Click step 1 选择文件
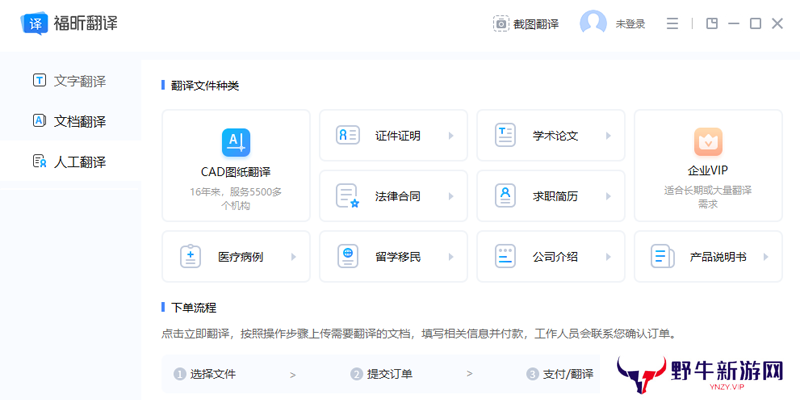This screenshot has width=800, height=400. pos(205,374)
